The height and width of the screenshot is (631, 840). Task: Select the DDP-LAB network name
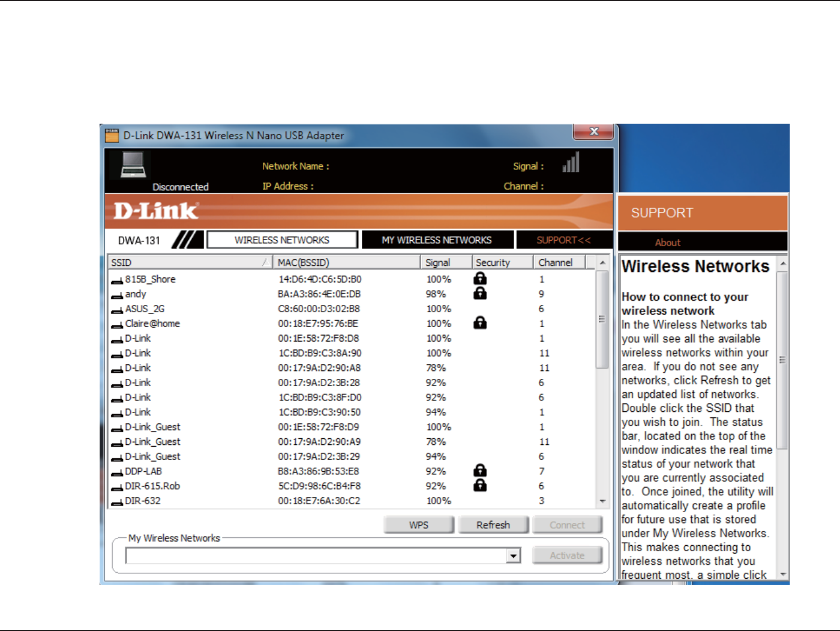[143, 471]
